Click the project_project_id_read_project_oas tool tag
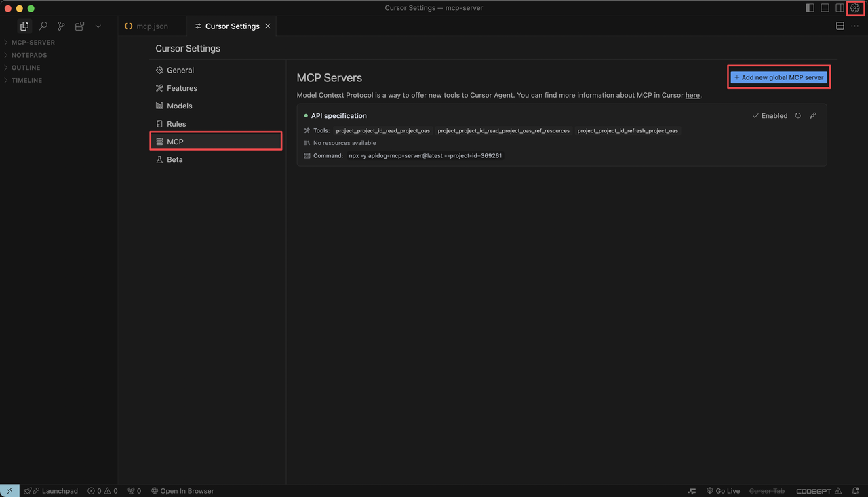 tap(383, 130)
